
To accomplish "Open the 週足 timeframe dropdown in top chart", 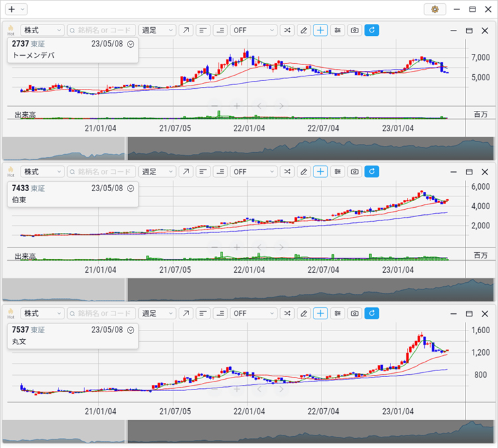I will click(157, 31).
